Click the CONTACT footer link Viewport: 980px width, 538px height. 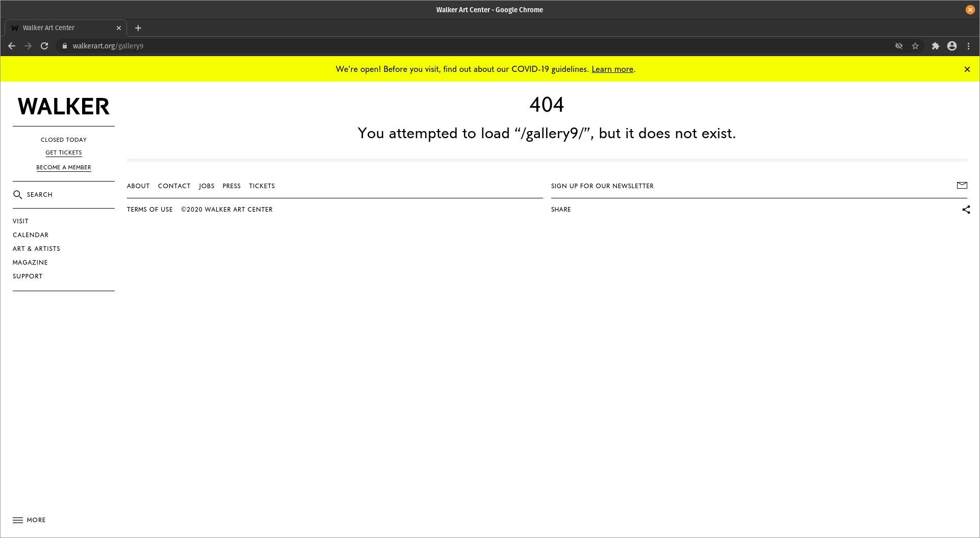(174, 186)
